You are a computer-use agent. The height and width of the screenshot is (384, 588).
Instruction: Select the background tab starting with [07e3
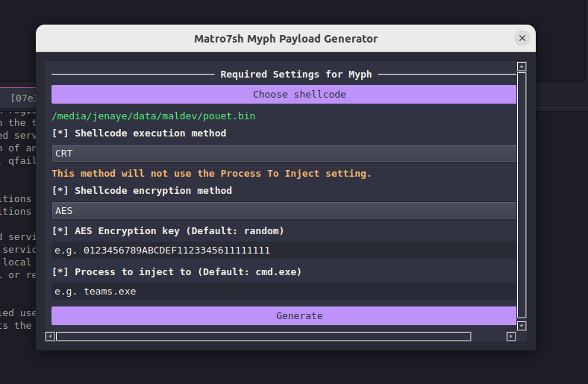point(21,98)
